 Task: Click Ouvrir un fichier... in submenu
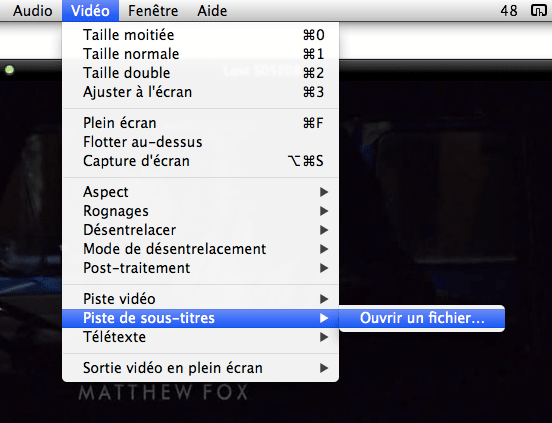click(x=422, y=318)
